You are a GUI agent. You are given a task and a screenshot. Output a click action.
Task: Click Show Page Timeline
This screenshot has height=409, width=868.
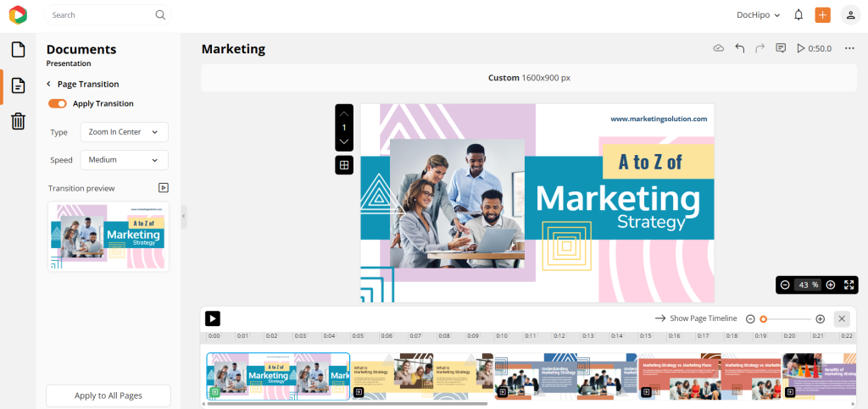[696, 318]
